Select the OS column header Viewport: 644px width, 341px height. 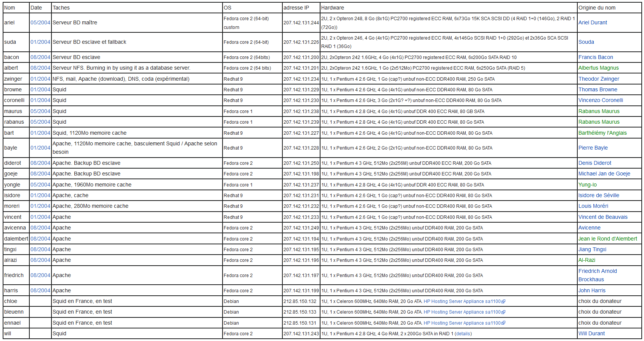252,8
